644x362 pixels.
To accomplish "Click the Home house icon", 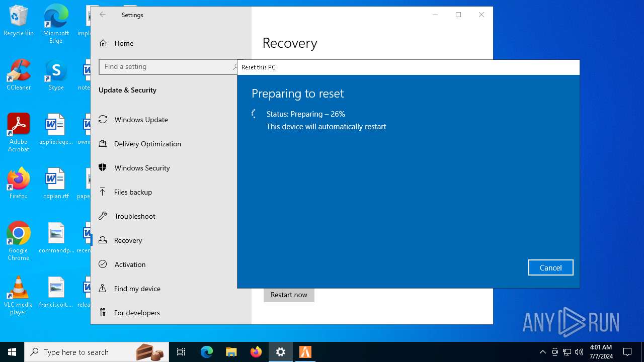I will 103,43.
